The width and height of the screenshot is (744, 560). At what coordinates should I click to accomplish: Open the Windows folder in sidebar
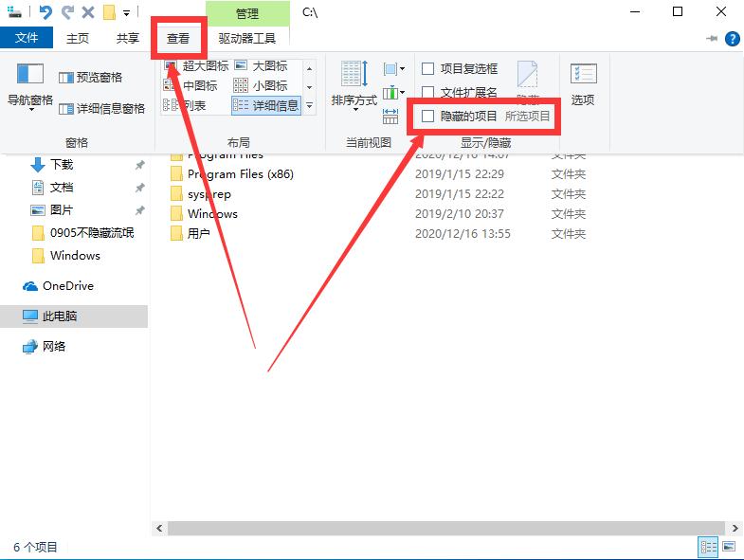coord(65,255)
